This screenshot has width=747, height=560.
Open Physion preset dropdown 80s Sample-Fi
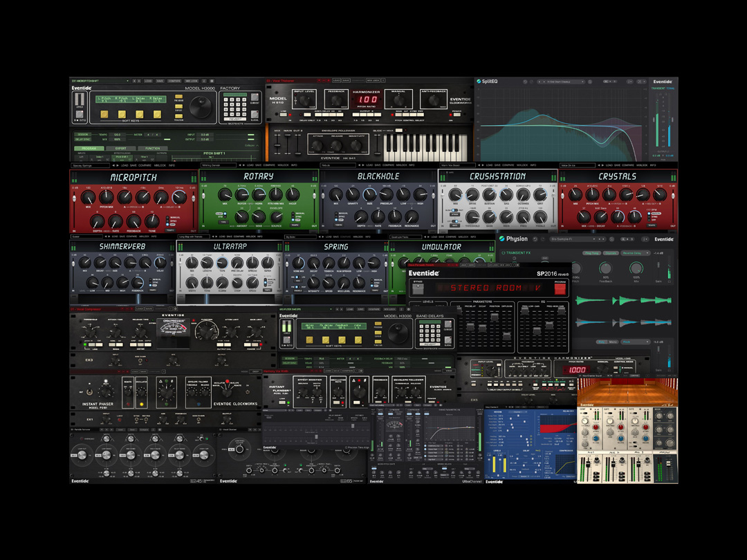[x=577, y=239]
